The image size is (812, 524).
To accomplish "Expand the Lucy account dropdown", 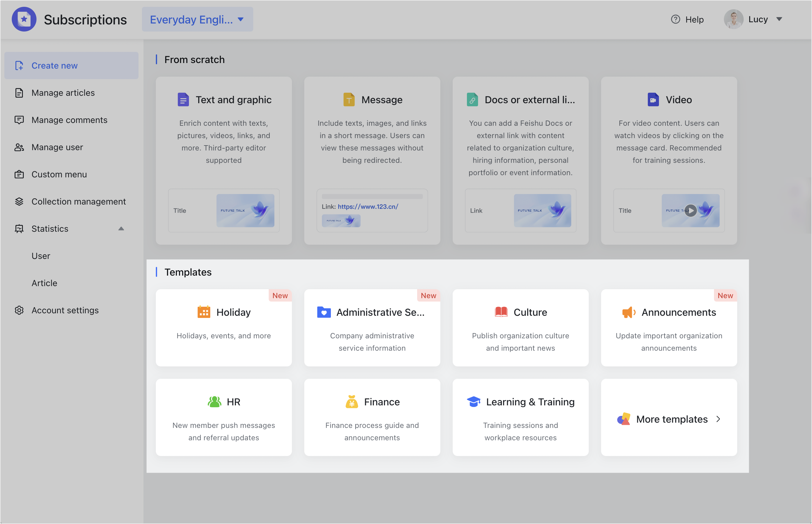I will coord(780,19).
